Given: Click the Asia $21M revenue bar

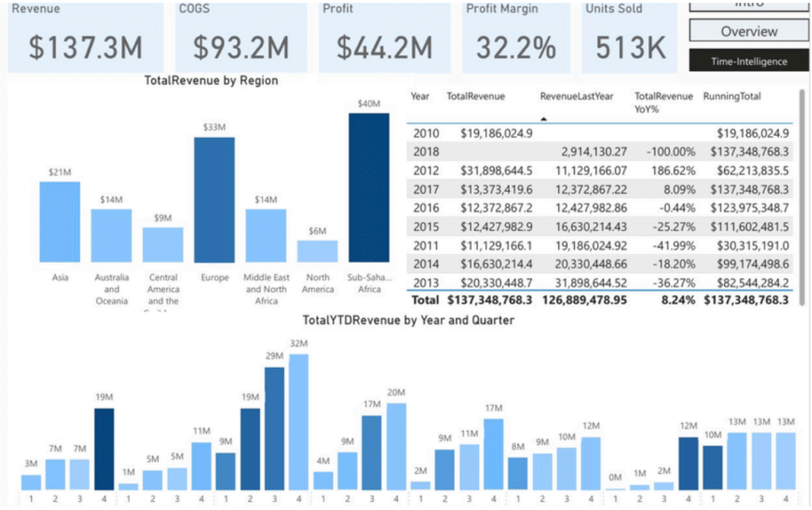Looking at the screenshot, I should tap(59, 222).
